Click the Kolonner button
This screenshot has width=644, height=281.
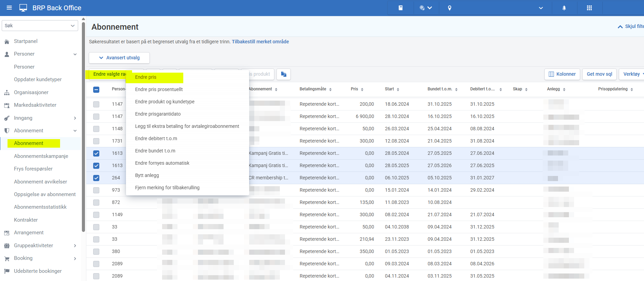(x=562, y=74)
